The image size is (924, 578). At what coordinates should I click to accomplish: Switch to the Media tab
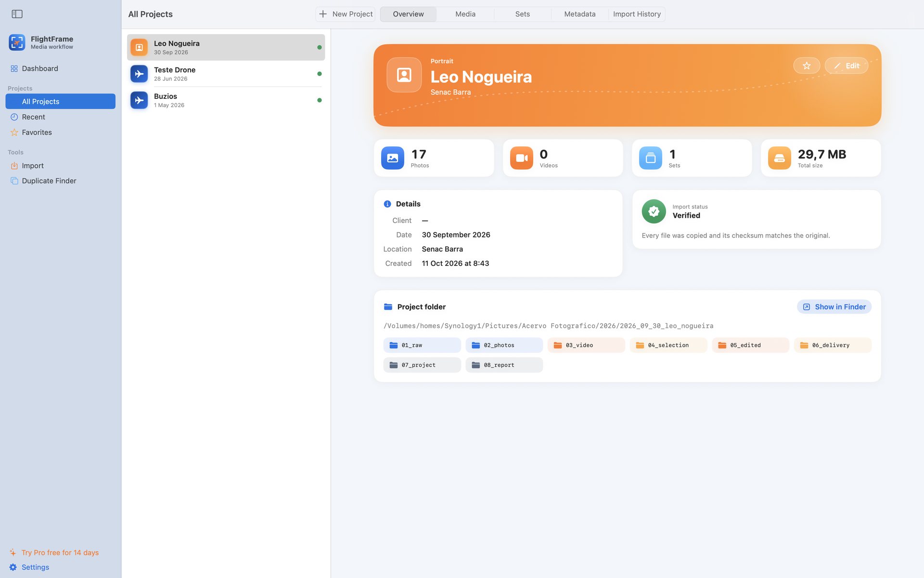465,14
